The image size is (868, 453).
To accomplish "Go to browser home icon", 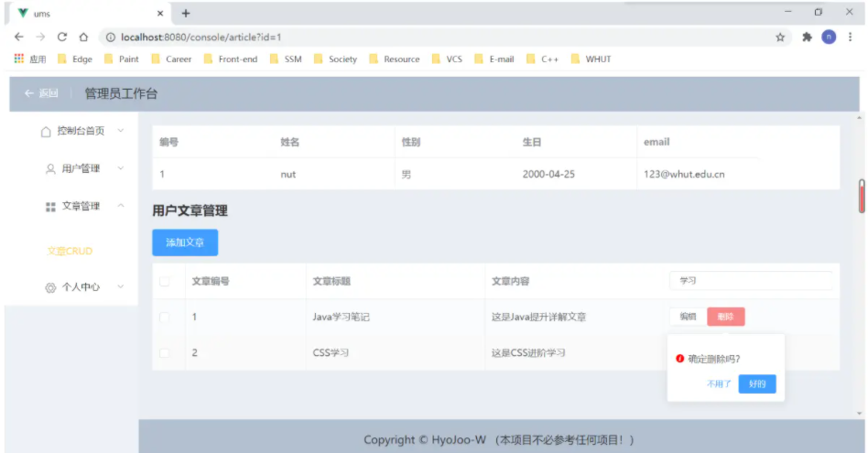I will point(83,37).
